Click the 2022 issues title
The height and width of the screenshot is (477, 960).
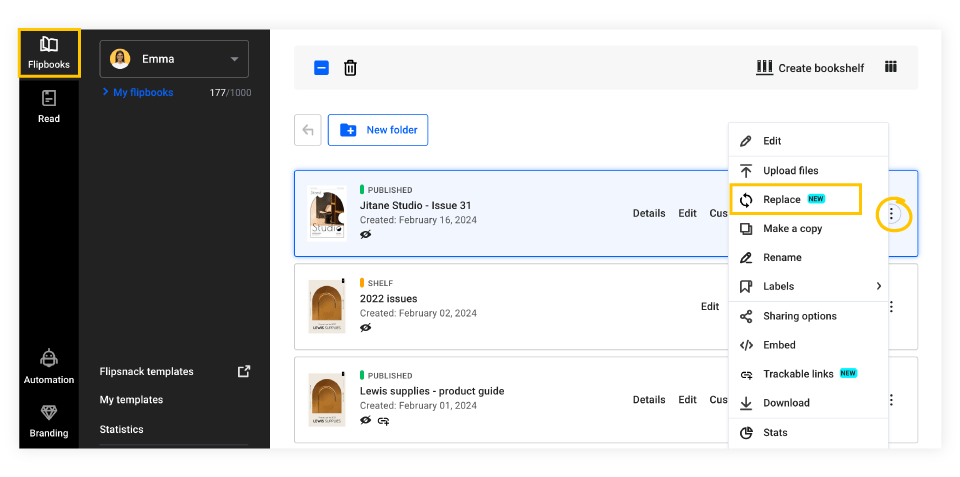pyautogui.click(x=389, y=299)
